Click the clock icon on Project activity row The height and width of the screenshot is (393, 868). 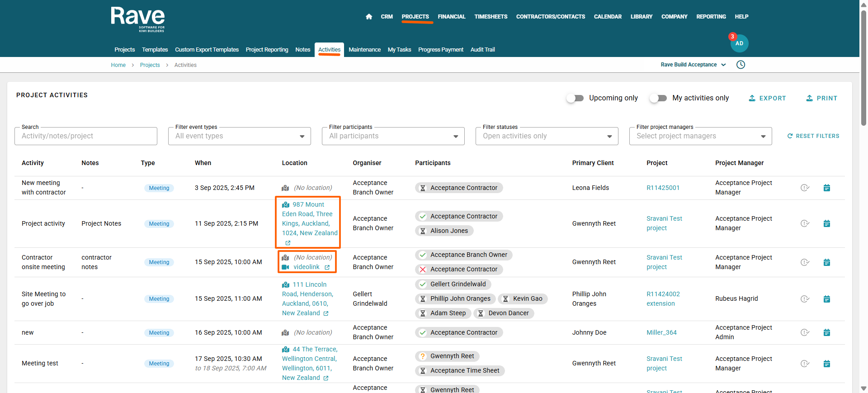805,223
